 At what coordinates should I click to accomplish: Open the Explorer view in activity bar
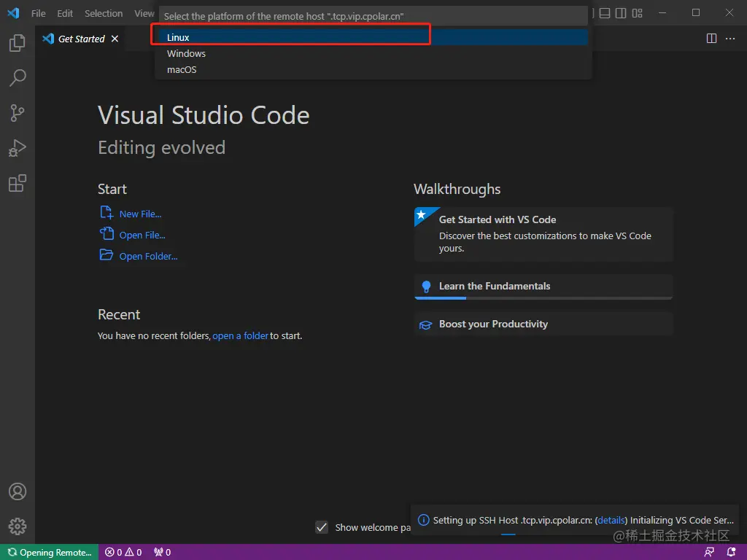tap(18, 43)
